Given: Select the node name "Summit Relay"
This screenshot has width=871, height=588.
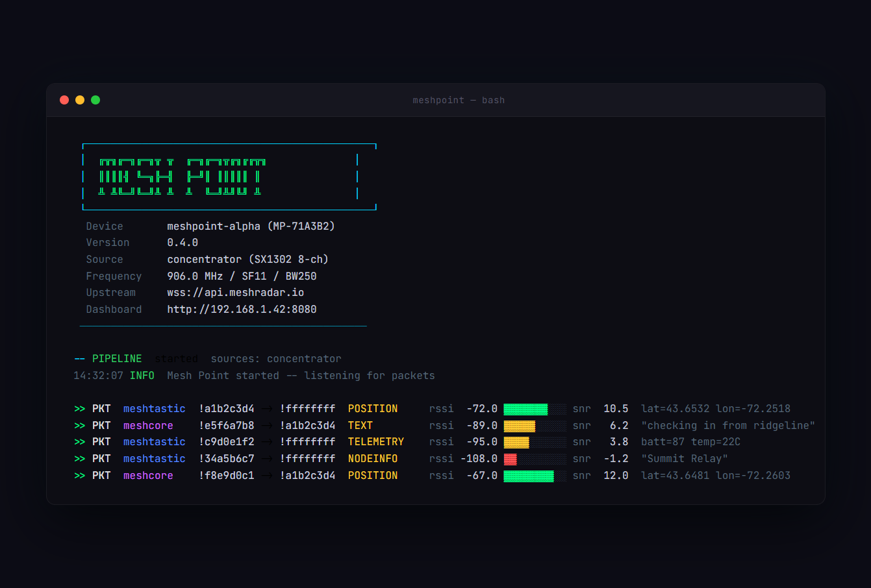Looking at the screenshot, I should [x=685, y=459].
